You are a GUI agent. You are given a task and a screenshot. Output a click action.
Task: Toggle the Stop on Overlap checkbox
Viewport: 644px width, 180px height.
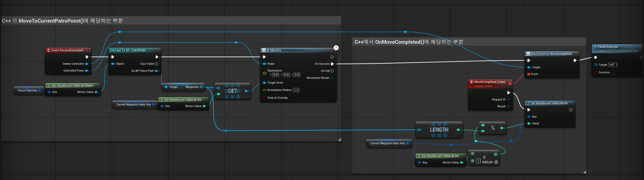click(291, 98)
